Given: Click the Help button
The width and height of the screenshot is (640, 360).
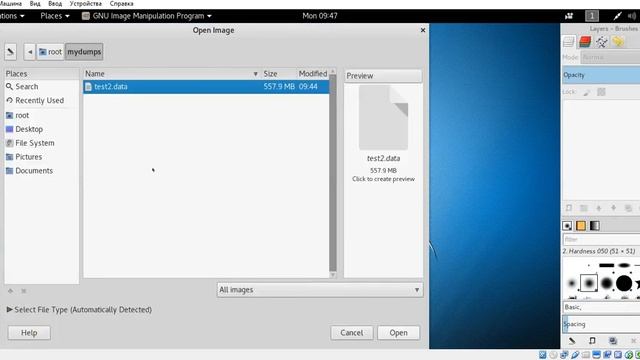Looking at the screenshot, I should coord(29,333).
